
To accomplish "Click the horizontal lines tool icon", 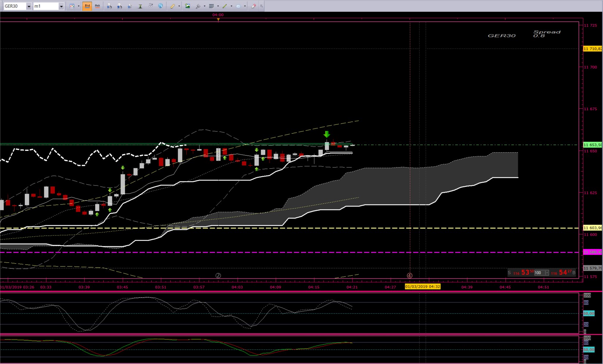I will tap(211, 6).
